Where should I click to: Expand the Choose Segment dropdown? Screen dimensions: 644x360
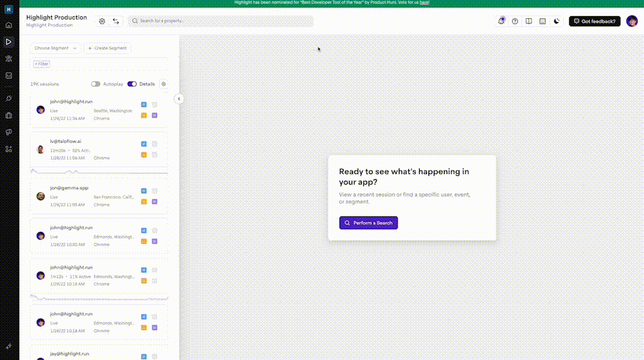[55, 49]
